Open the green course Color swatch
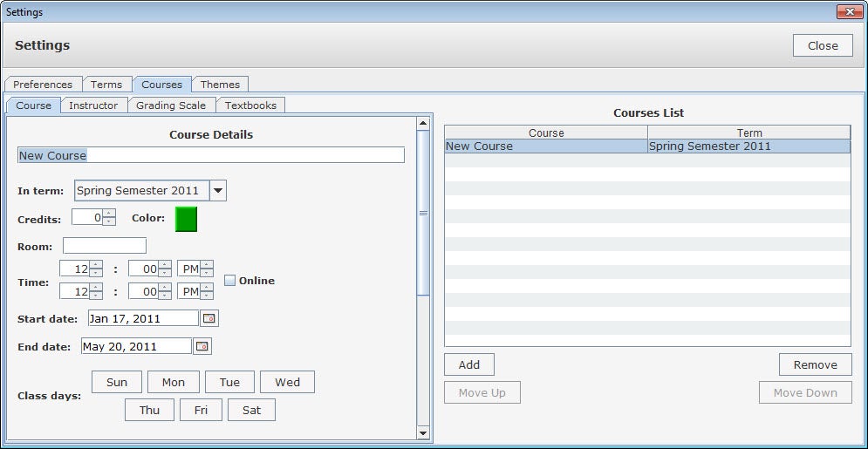 click(186, 219)
